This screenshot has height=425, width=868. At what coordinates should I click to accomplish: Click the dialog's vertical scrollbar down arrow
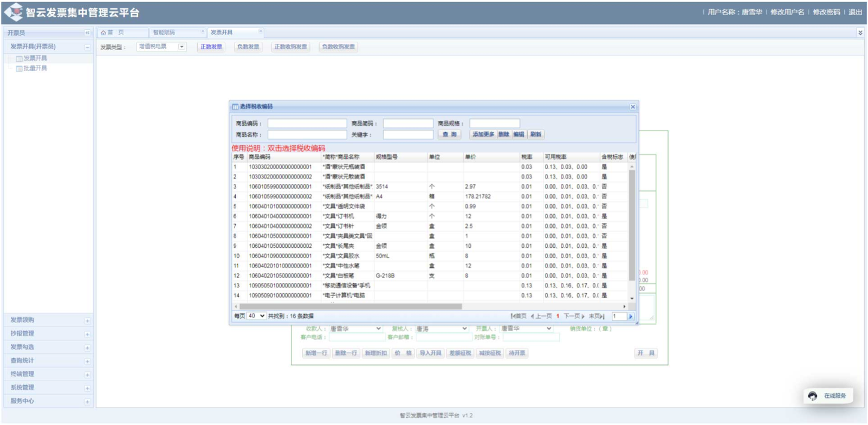click(632, 299)
